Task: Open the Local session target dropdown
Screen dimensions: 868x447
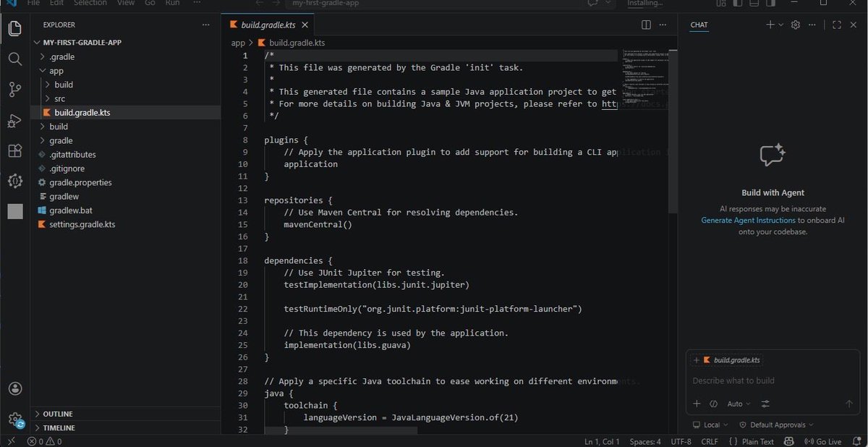Action: click(710, 425)
